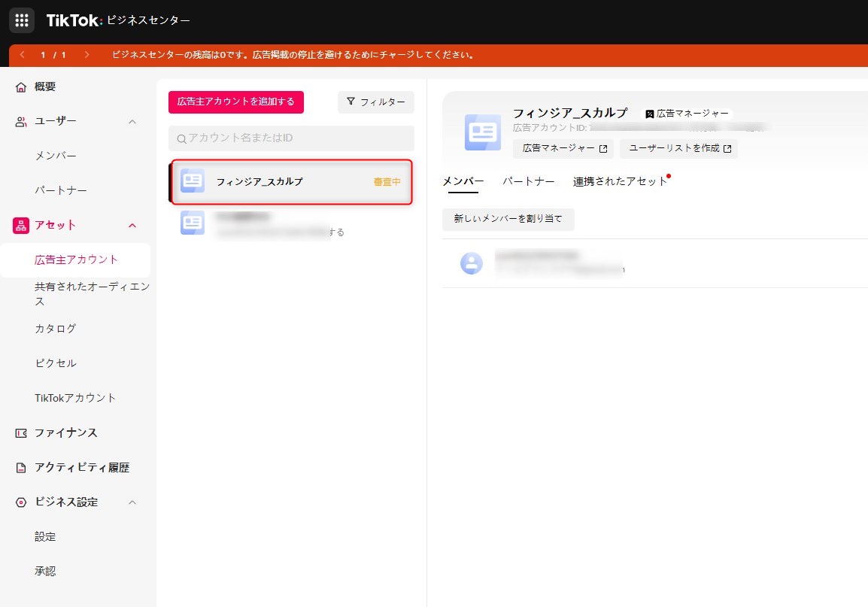Collapse the ユーザー section
This screenshot has height=607, width=868.
click(x=132, y=122)
